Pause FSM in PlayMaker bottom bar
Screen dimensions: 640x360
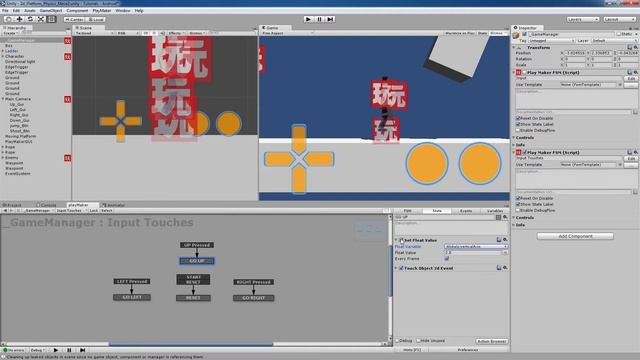click(x=69, y=350)
